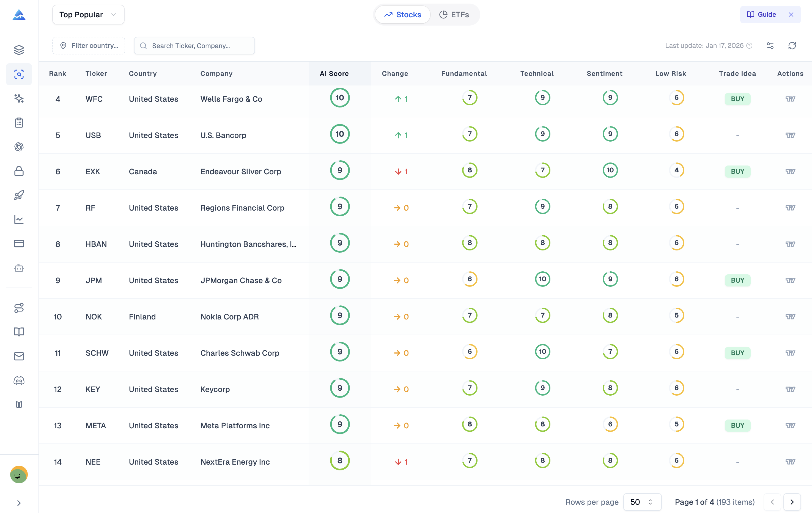The height and width of the screenshot is (513, 812).
Task: Click the padlock sidebar icon
Action: point(19,171)
